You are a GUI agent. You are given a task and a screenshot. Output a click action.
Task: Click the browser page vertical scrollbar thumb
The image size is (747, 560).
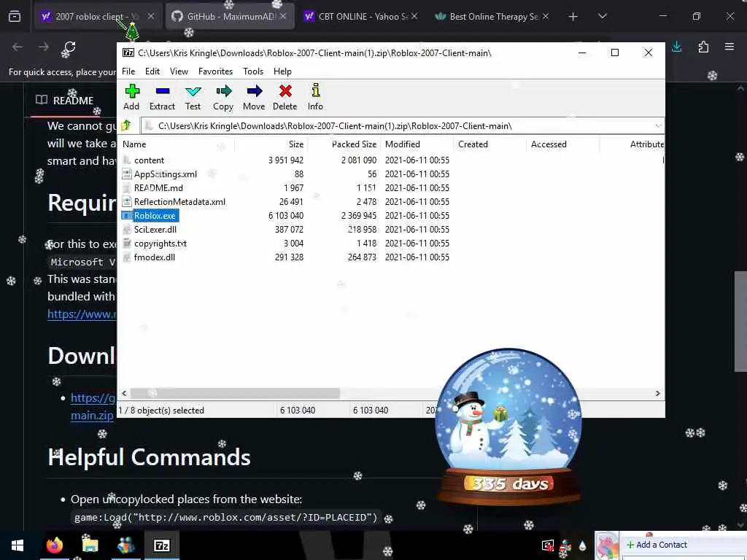(740, 321)
